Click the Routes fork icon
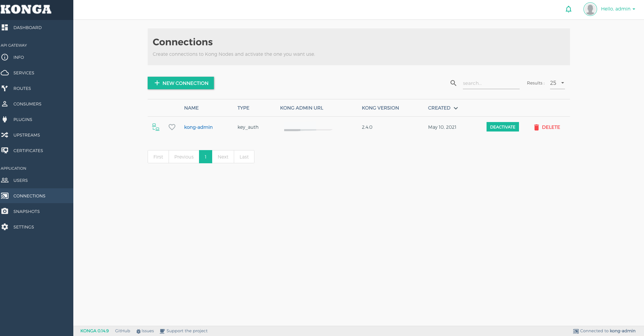The width and height of the screenshot is (644, 336). pyautogui.click(x=5, y=88)
